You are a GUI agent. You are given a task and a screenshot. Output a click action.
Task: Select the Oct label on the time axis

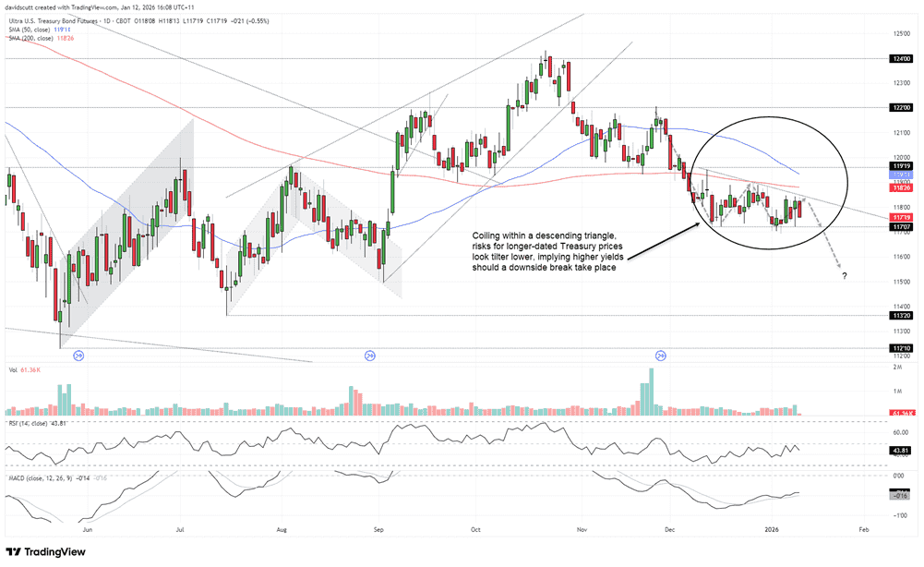pyautogui.click(x=475, y=530)
